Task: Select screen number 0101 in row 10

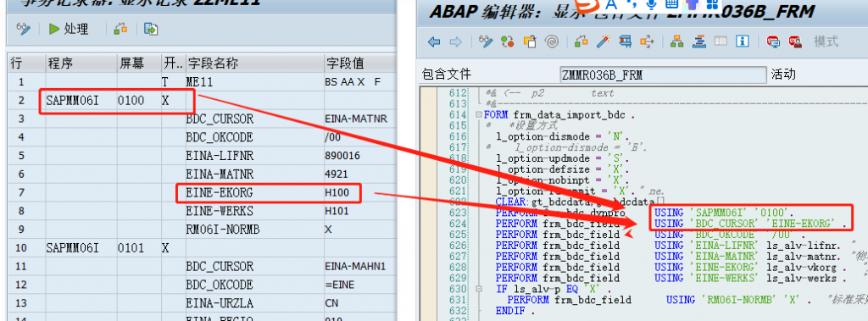Action: 138,248
